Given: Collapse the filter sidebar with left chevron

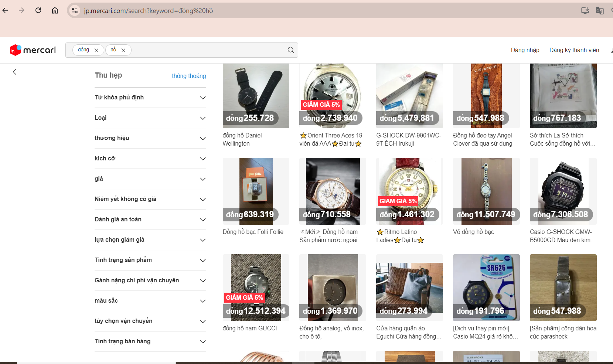Looking at the screenshot, I should 15,72.
